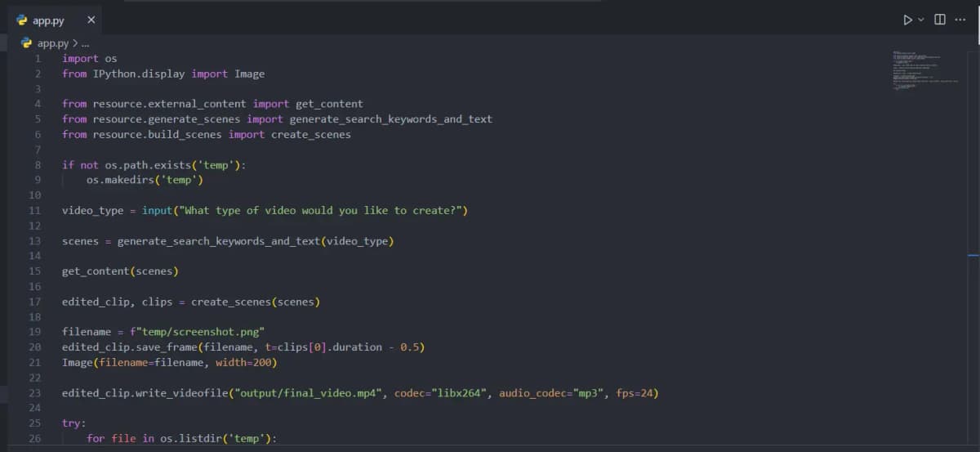Click 'os.path.exists' on line 8
The width and height of the screenshot is (980, 452).
click(x=148, y=165)
